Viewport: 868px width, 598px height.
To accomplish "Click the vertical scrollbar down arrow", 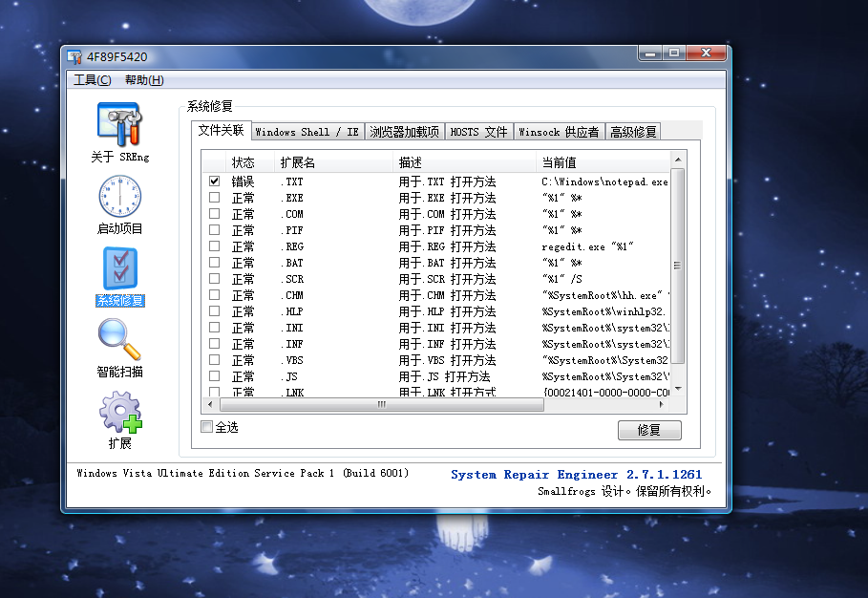I will tap(678, 389).
